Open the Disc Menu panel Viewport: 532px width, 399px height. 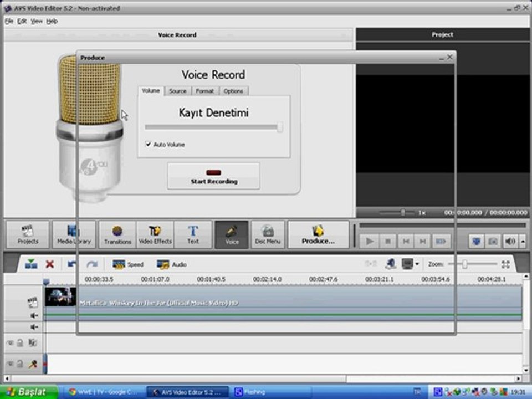pos(268,235)
